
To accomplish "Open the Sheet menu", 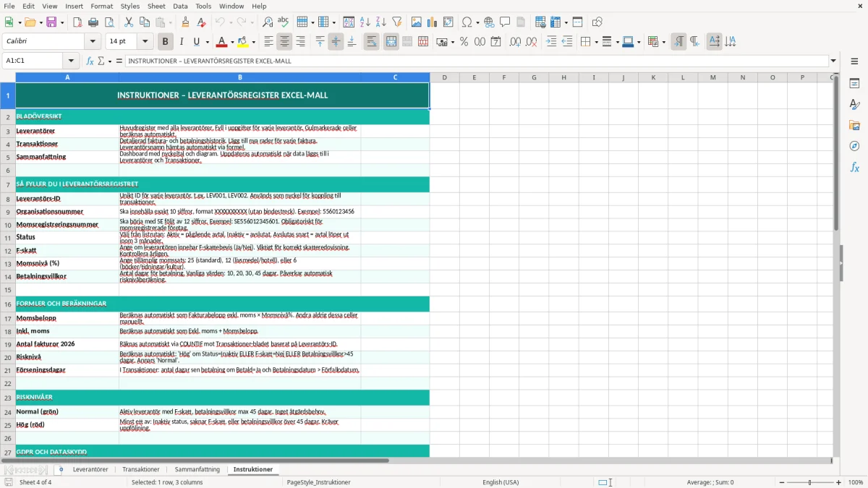I will tap(156, 6).
